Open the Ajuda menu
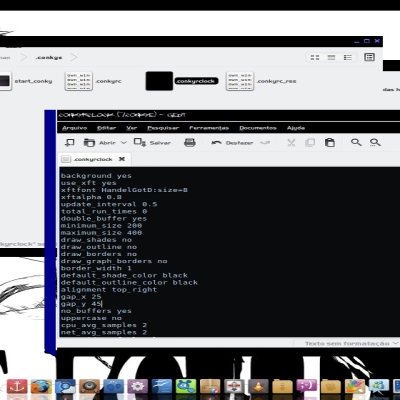 [296, 128]
